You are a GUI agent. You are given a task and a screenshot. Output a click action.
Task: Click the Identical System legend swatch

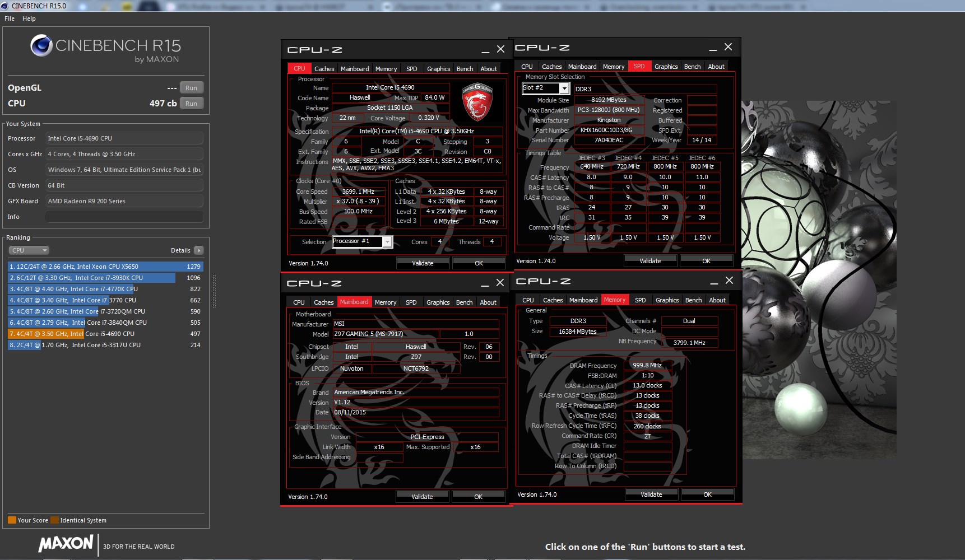click(x=54, y=520)
